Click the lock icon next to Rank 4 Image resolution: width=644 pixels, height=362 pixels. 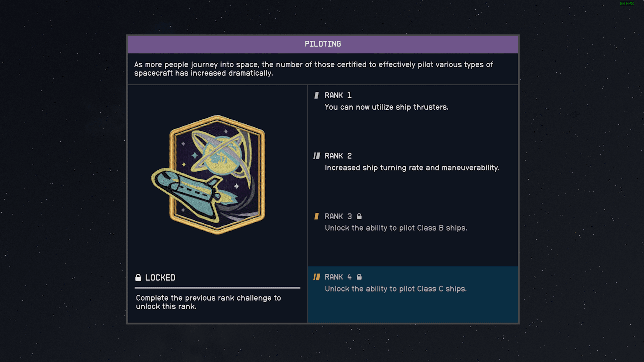pos(359,277)
